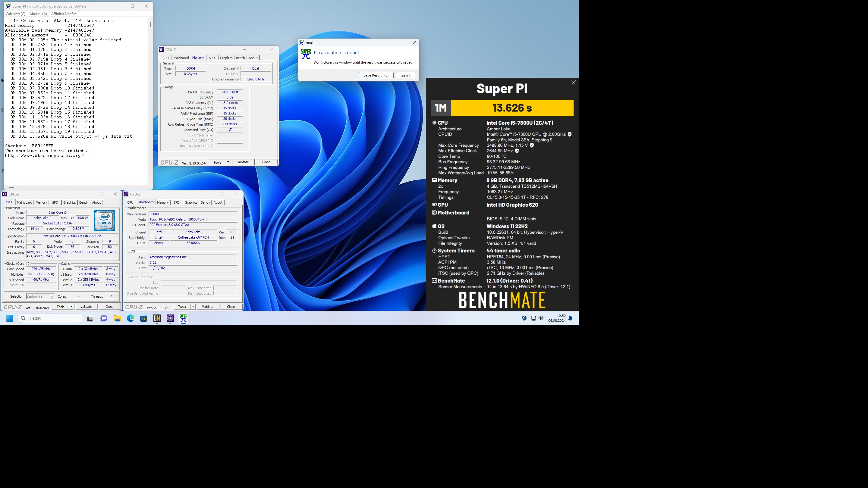The width and height of the screenshot is (868, 488).
Task: Expand Tools dropdown arrow in Memory CPU-Z window
Action: (x=228, y=162)
